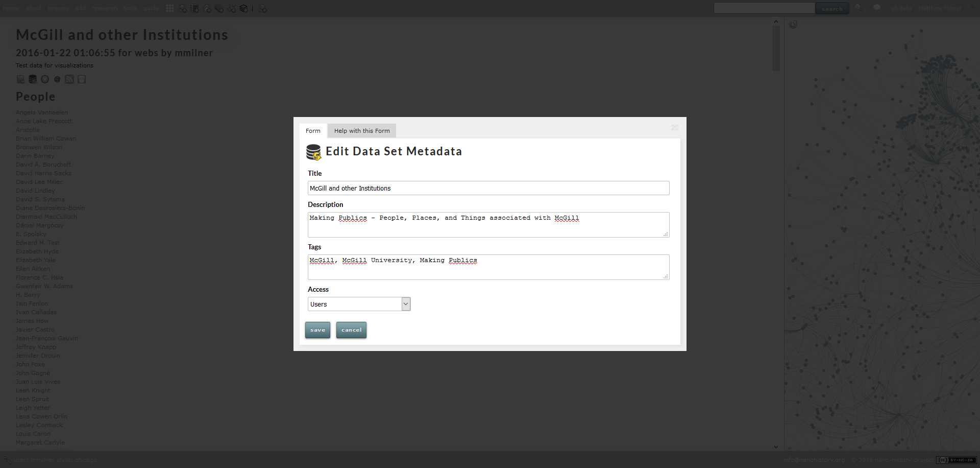Click the add data set layers icon
Viewport: 980px width, 468px height.
(243, 8)
